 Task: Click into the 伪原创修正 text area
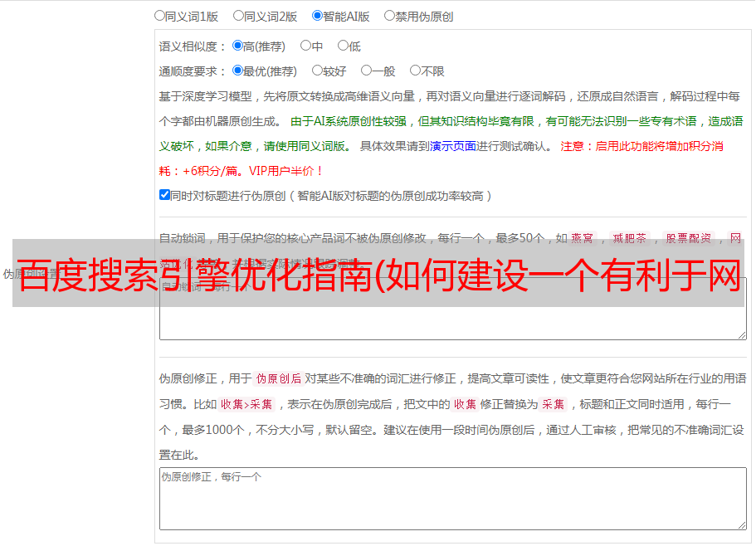click(x=453, y=499)
